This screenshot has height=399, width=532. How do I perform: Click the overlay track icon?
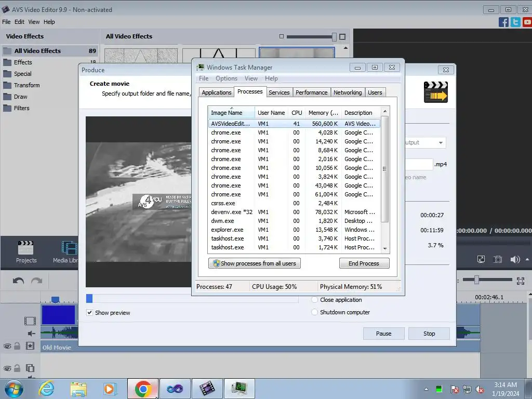tap(30, 368)
